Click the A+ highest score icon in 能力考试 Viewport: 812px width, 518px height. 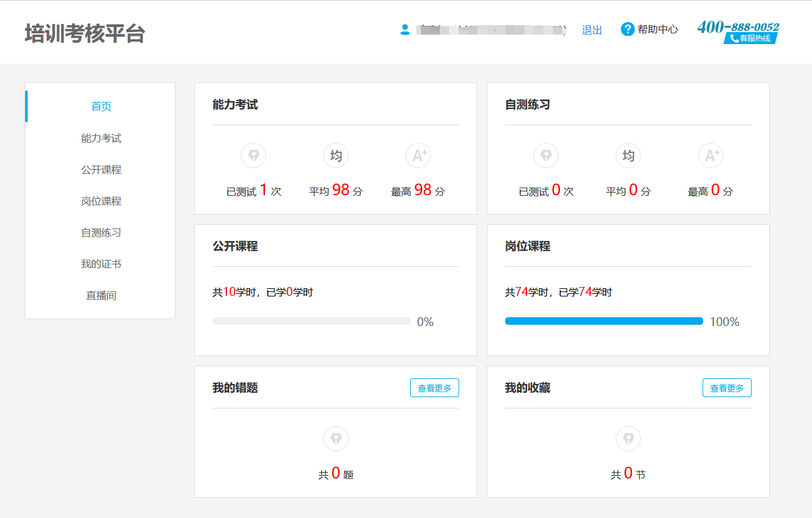coord(418,155)
